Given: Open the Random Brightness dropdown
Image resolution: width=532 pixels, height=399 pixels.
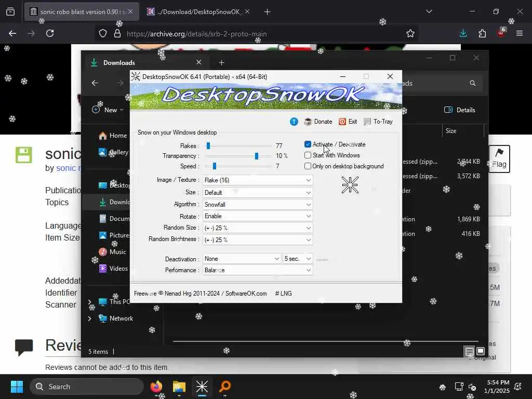Looking at the screenshot, I should click(x=258, y=240).
